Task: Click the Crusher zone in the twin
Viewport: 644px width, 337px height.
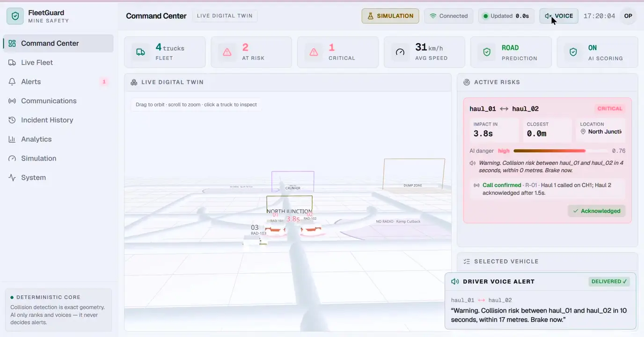Action: coord(293,182)
